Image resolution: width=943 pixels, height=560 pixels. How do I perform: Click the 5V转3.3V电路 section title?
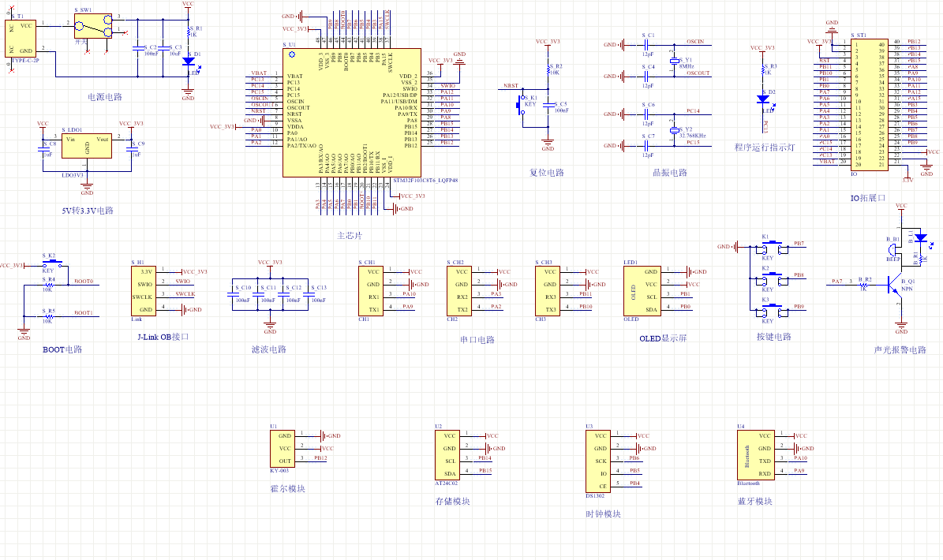tap(88, 211)
